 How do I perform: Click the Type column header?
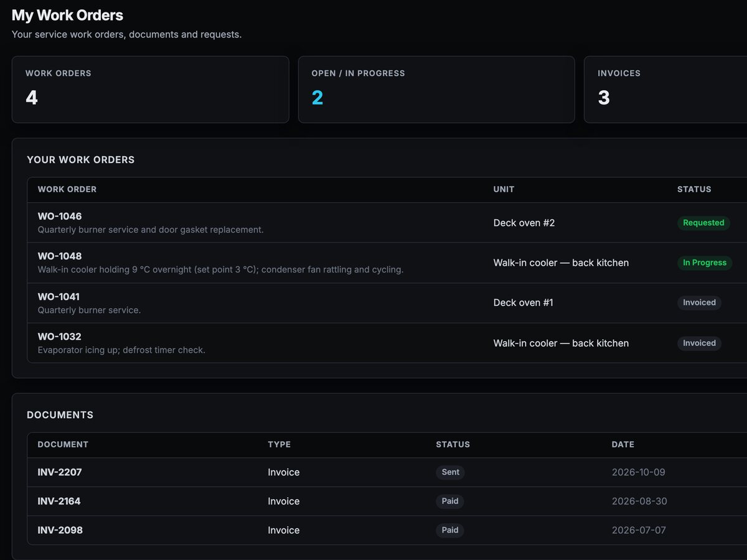point(280,444)
